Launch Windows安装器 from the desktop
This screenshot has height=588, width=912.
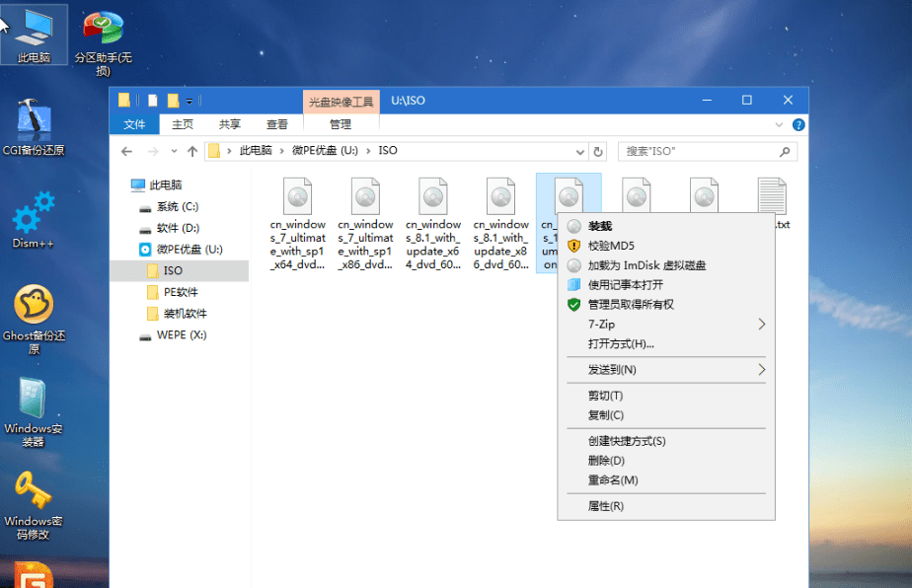pos(34,411)
